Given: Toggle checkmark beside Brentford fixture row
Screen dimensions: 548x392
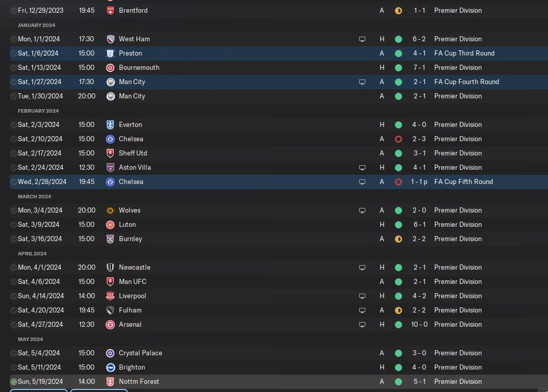Looking at the screenshot, I should click(14, 11).
